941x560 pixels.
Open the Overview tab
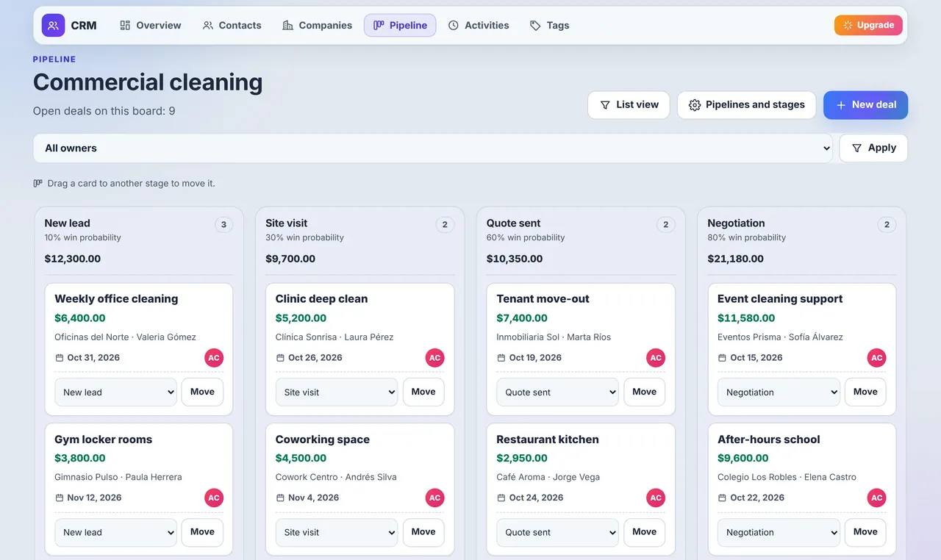(x=150, y=25)
